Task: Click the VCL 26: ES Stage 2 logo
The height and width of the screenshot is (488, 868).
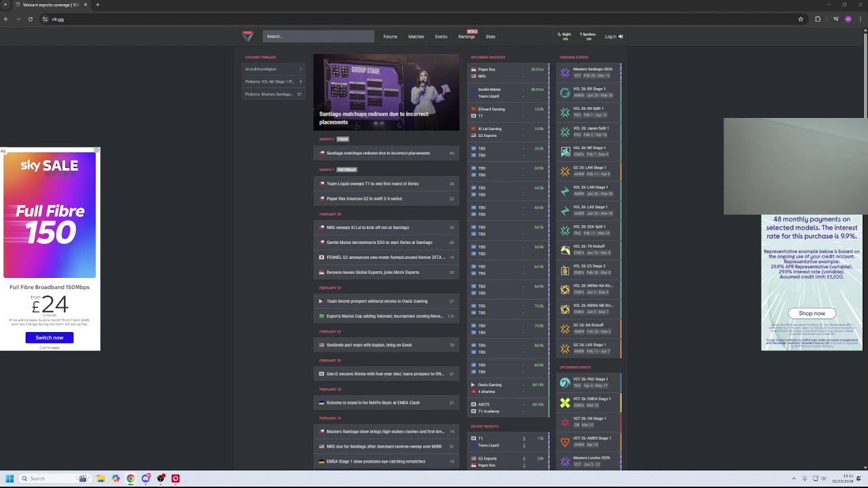Action: click(565, 269)
